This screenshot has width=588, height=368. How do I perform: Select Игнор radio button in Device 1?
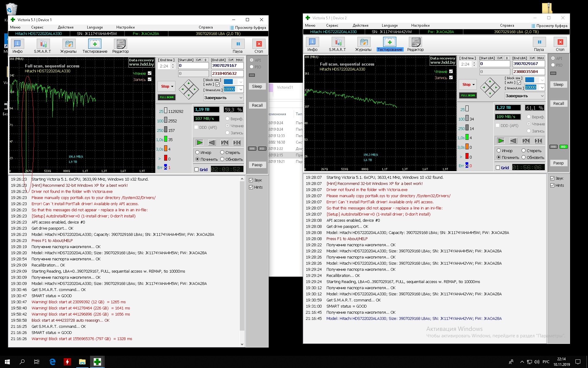(x=198, y=152)
